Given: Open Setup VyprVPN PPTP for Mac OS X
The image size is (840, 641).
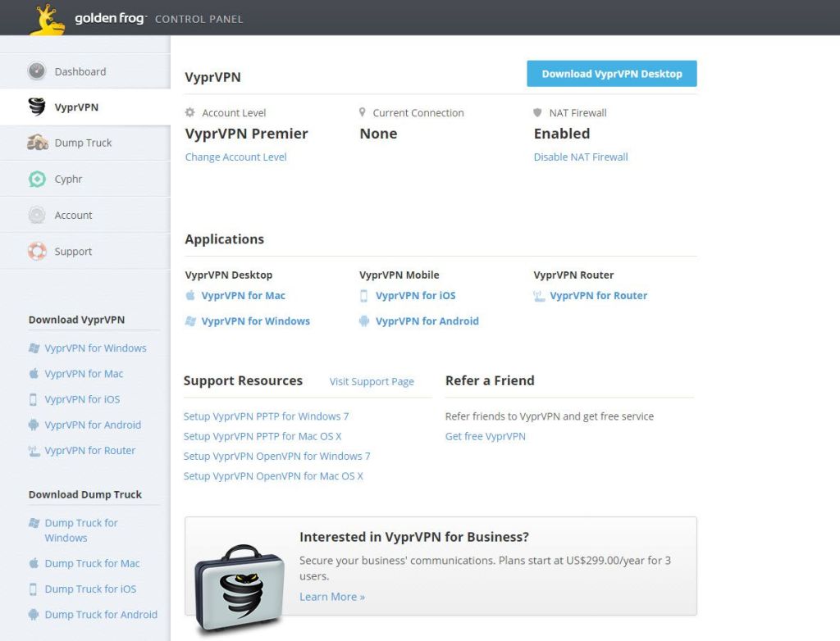Looking at the screenshot, I should pyautogui.click(x=262, y=436).
